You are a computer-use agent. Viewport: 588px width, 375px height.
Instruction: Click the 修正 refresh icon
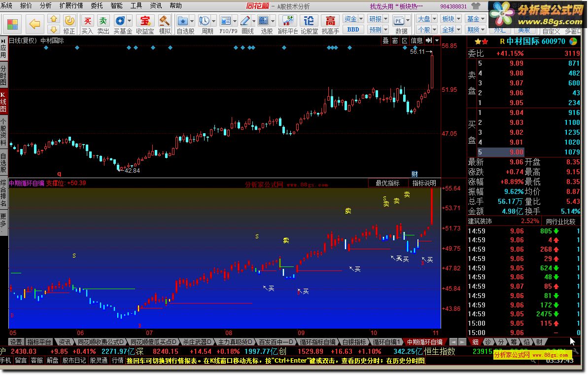[x=69, y=21]
